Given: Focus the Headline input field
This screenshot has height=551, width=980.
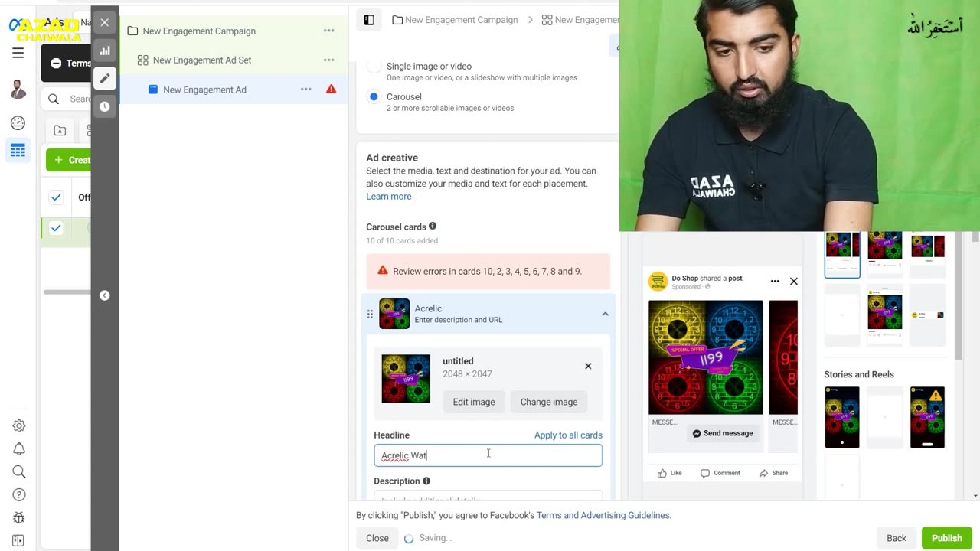Looking at the screenshot, I should [488, 455].
